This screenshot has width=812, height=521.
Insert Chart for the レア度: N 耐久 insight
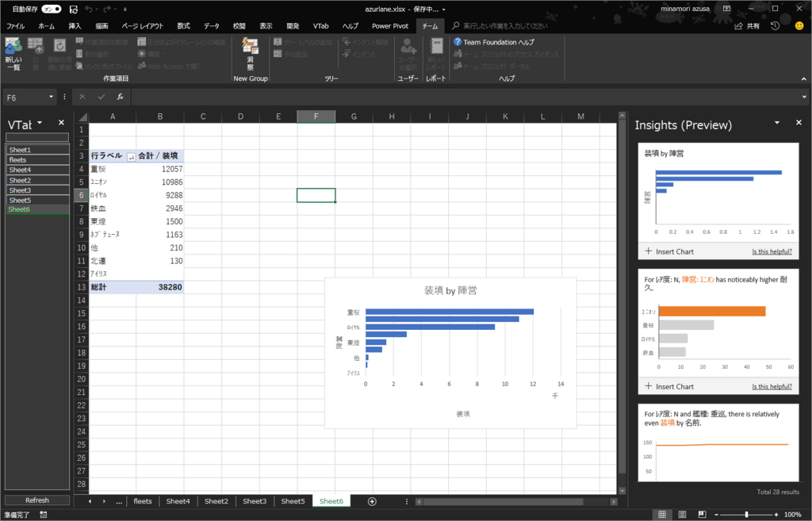(x=669, y=386)
